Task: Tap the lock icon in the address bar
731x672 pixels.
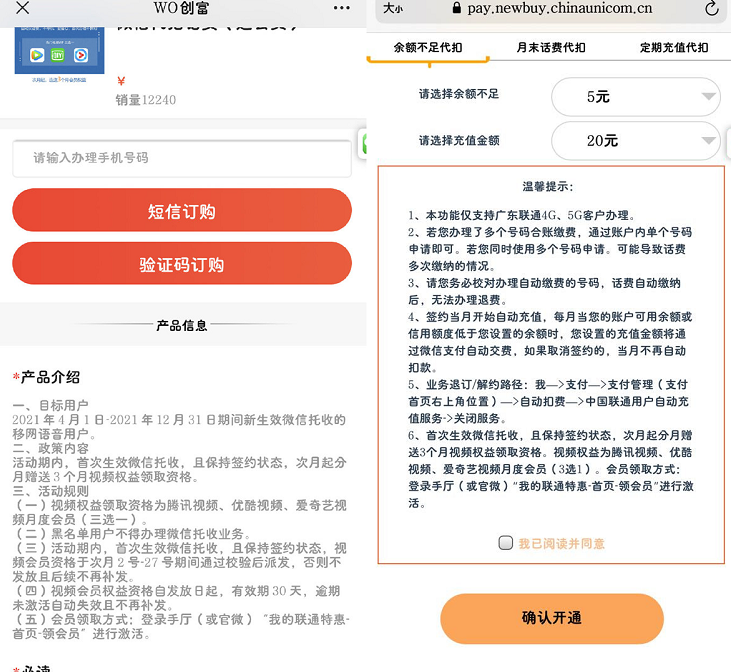Action: point(456,7)
